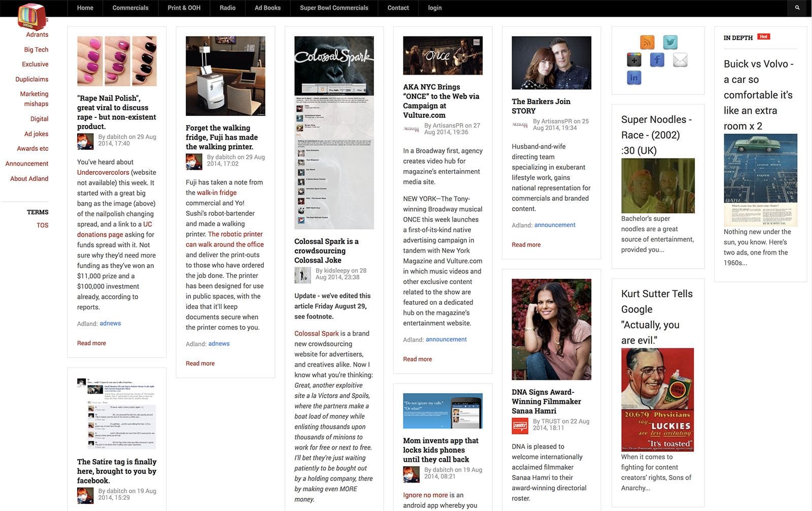Click dabitch's avatar under the nail polish post
Screen dimensions: 812x511
point(85,141)
